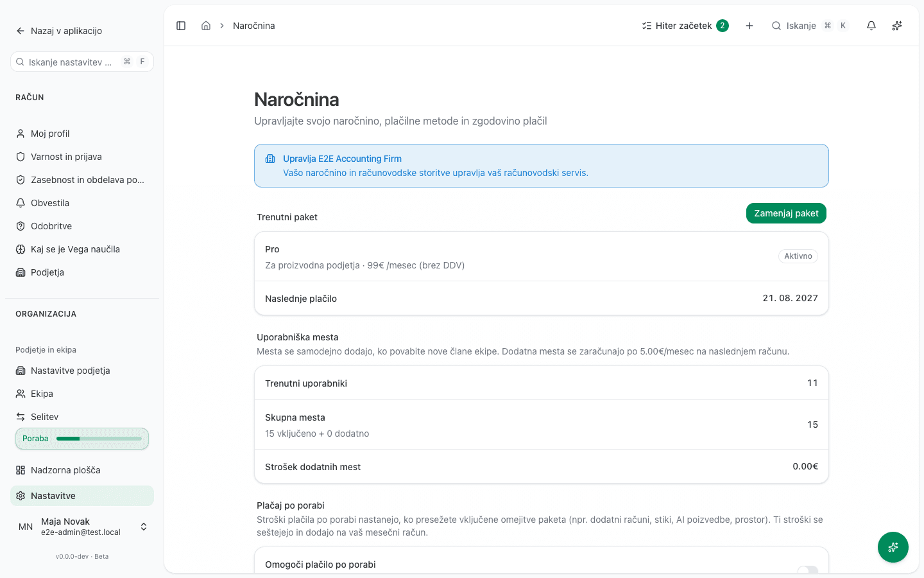Click the Kaj se je Vega naučila icon

tap(21, 249)
